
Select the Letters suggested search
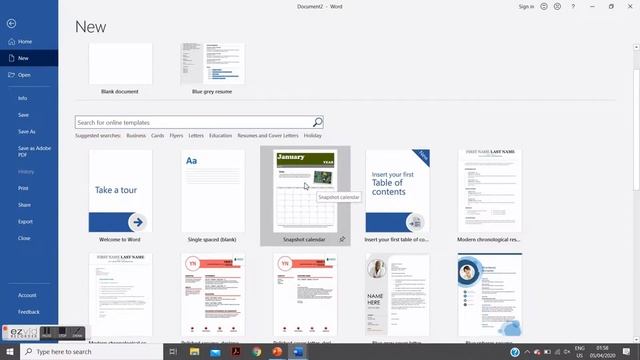(x=196, y=136)
